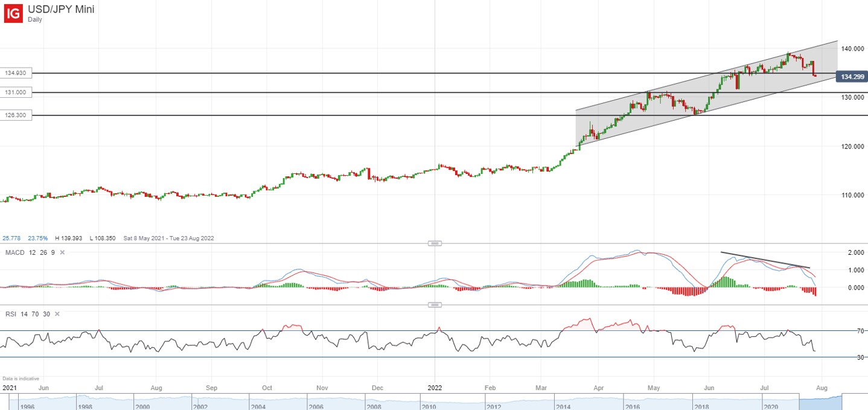Screen dimensions: 868x410
Task: Select the 134.930 horizontal level label
Action: click(x=16, y=73)
